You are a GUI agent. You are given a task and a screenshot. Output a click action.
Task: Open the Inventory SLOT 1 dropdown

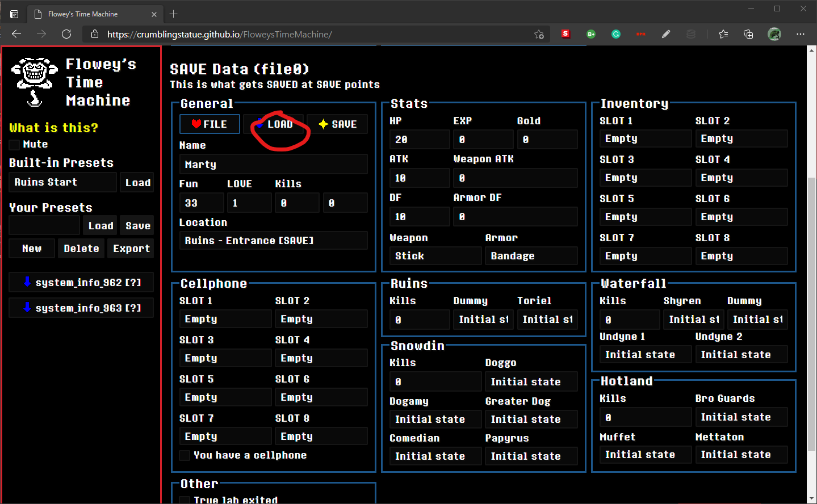coord(646,138)
